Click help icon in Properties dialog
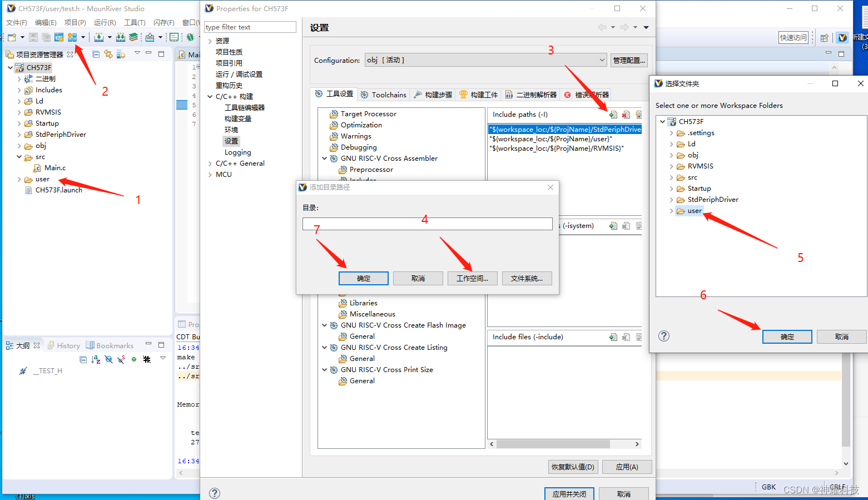Viewport: 868px width, 500px height. (215, 493)
